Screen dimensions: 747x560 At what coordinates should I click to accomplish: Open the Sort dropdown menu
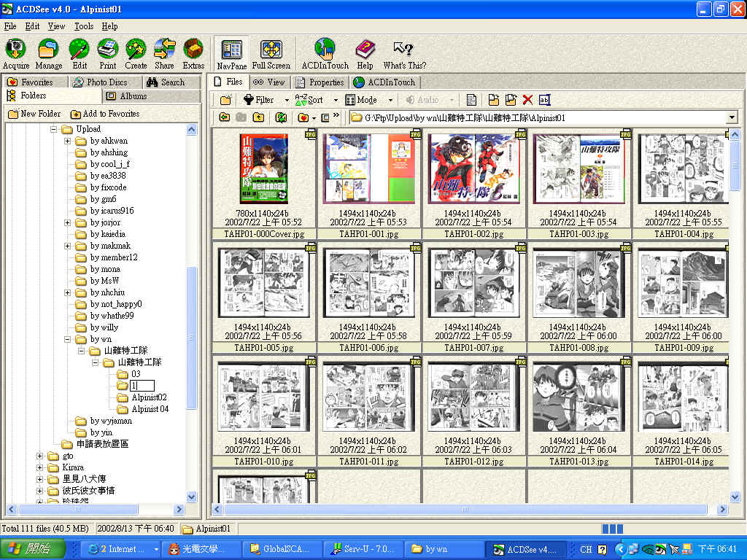336,100
